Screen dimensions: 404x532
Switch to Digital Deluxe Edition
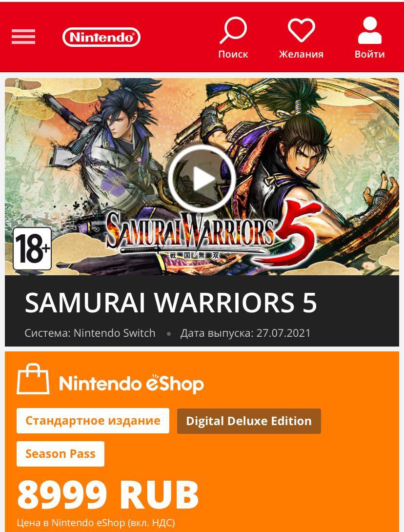249,421
